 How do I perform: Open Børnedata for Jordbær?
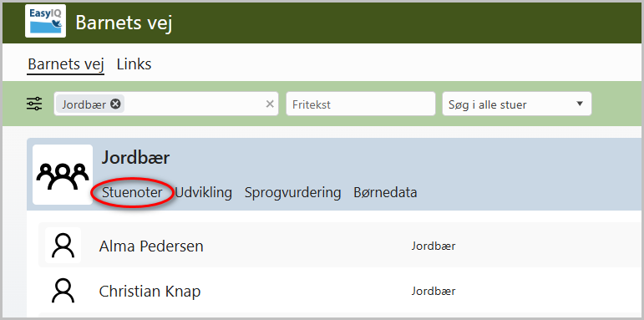(385, 192)
